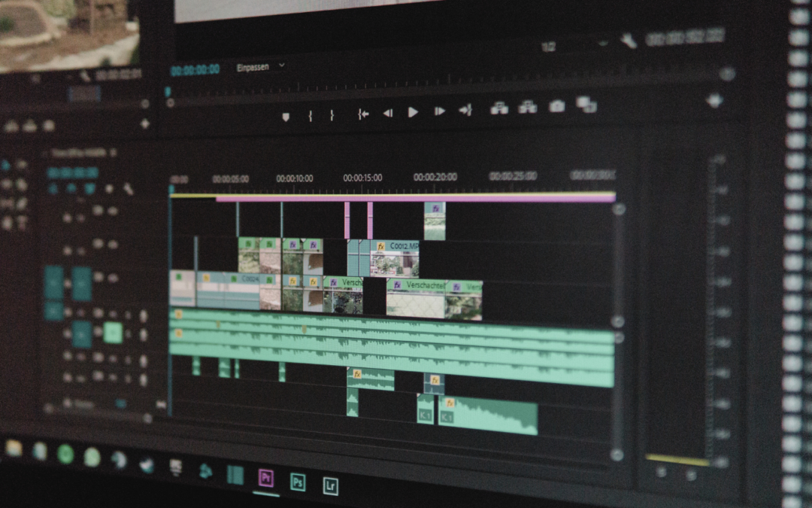The image size is (812, 508).
Task: Open the Source monitor wrench settings
Action: pyautogui.click(x=84, y=77)
